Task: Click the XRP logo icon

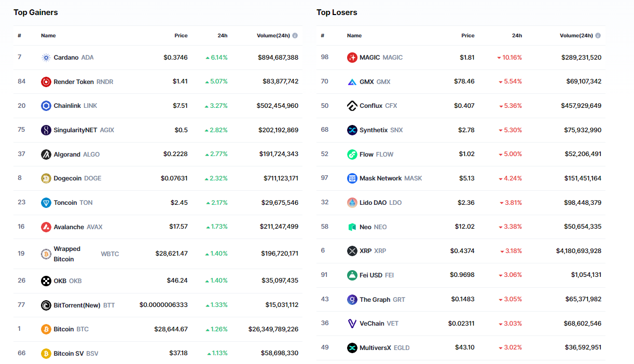Action: [x=352, y=251]
